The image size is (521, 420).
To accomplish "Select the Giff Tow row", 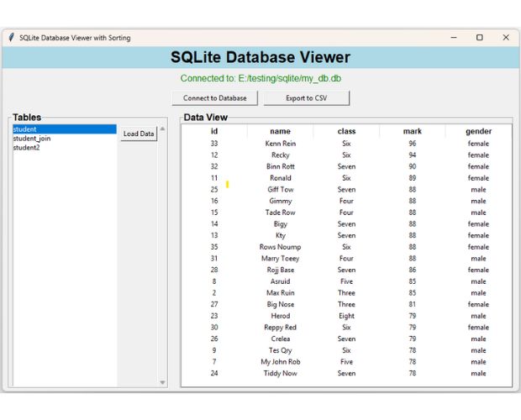I will coord(346,189).
